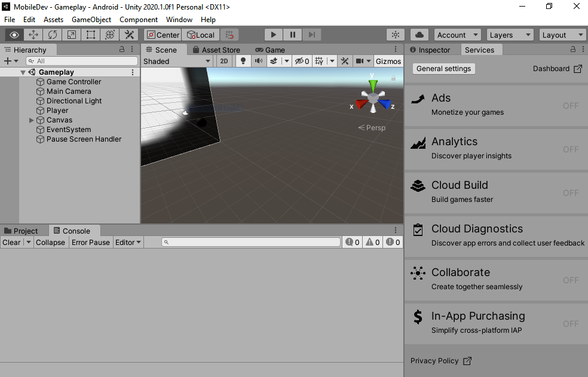Open the Account dropdown
The image size is (588, 377).
click(x=458, y=35)
